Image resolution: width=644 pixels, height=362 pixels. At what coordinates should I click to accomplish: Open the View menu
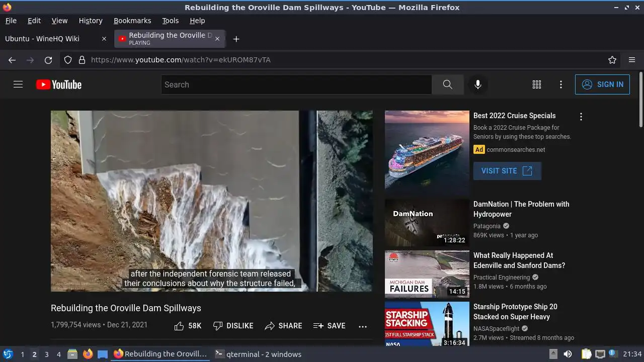[x=59, y=21]
